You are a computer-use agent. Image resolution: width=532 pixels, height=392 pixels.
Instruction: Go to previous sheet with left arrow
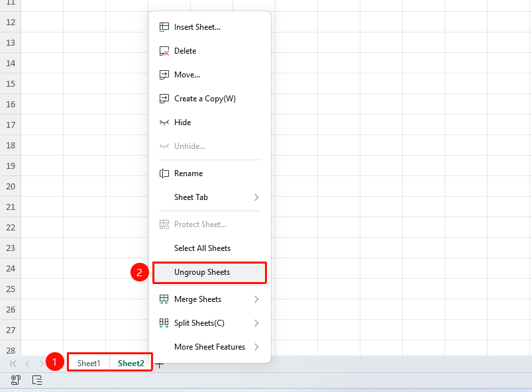pos(27,364)
